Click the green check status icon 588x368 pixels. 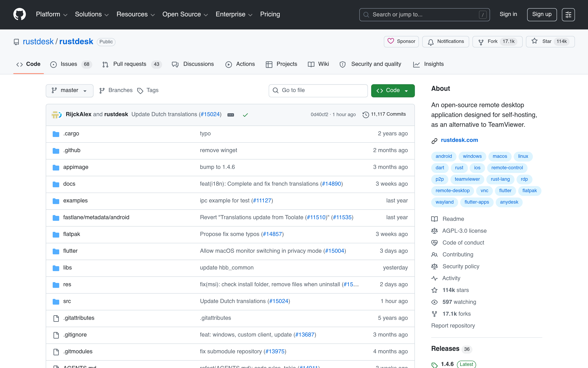[x=245, y=115]
